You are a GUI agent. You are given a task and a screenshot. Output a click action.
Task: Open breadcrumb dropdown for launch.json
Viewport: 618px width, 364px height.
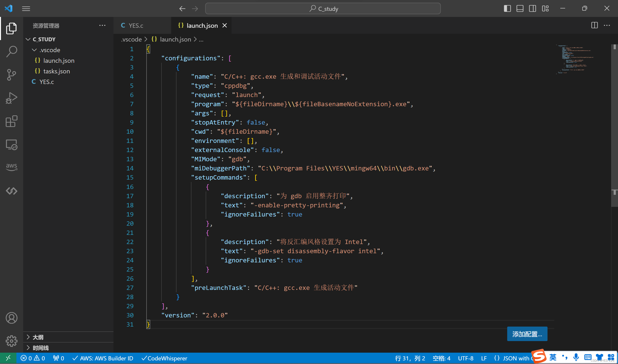click(x=171, y=39)
